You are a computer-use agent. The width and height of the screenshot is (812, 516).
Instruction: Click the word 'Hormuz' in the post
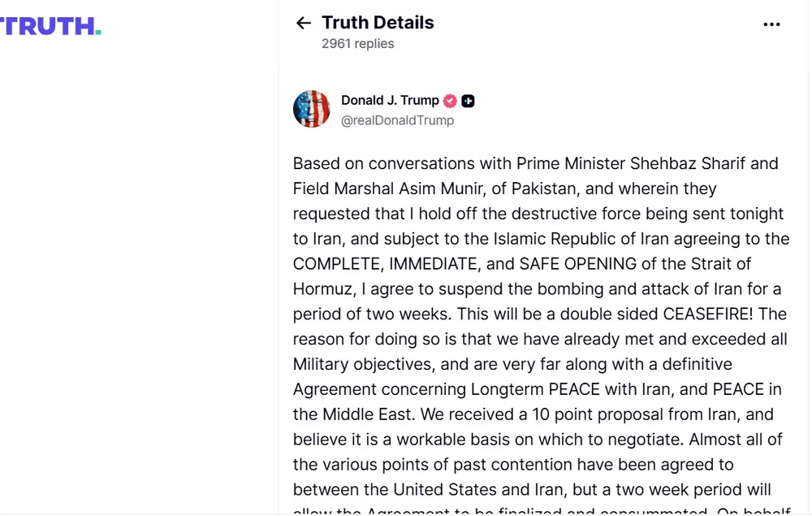(x=319, y=289)
